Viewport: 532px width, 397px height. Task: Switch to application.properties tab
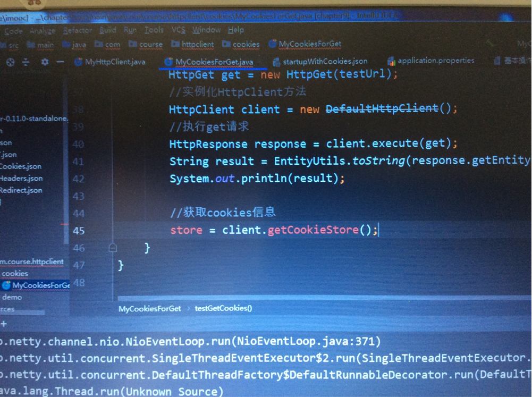point(431,61)
